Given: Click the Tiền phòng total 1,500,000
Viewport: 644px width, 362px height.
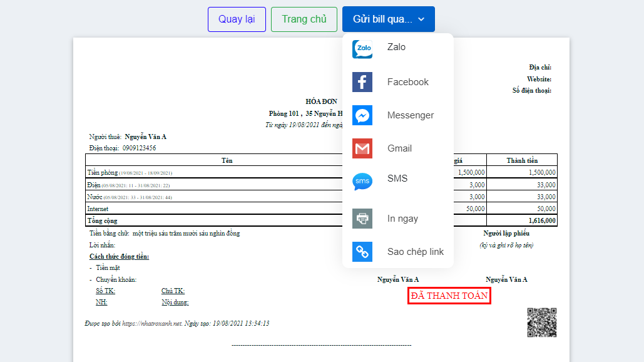Looking at the screenshot, I should click(x=542, y=173).
